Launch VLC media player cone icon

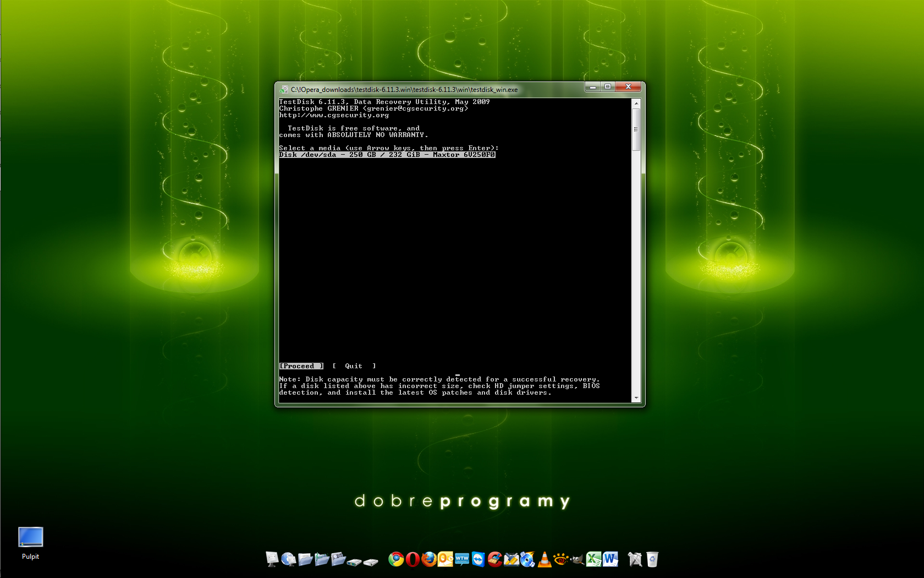point(544,559)
